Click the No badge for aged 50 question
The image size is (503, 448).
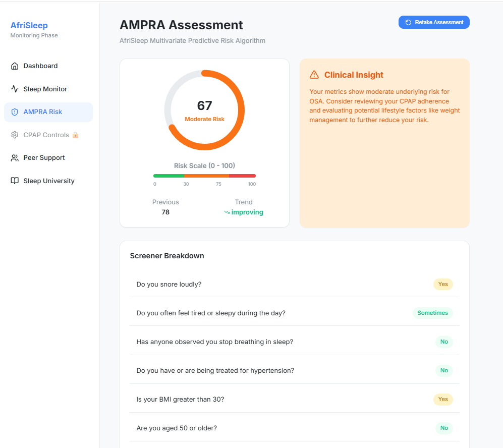click(x=444, y=428)
